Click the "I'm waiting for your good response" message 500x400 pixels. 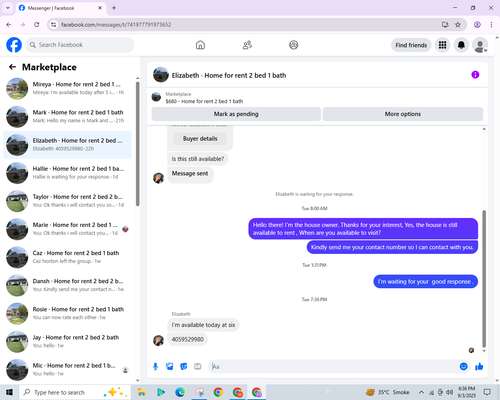pos(425,282)
